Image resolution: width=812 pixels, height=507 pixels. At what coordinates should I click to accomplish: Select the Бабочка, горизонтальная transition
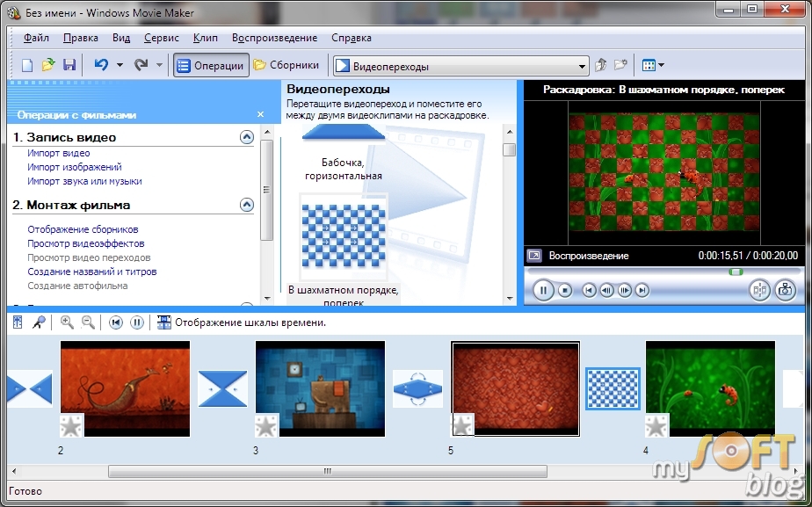(344, 153)
